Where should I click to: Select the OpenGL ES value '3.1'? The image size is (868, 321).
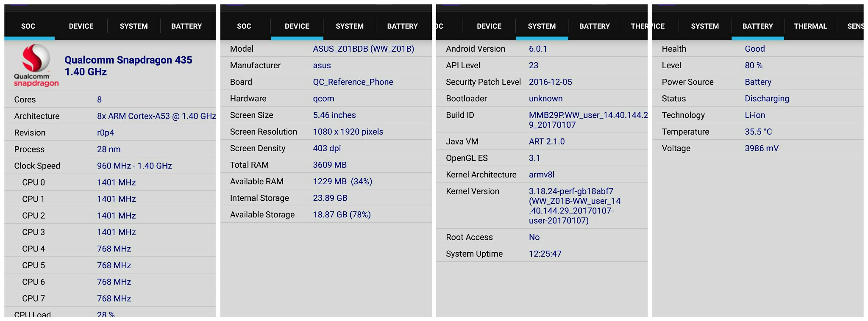click(534, 158)
